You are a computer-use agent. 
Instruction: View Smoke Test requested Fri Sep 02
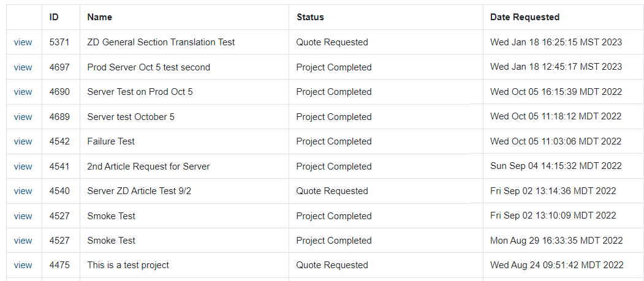(x=23, y=216)
